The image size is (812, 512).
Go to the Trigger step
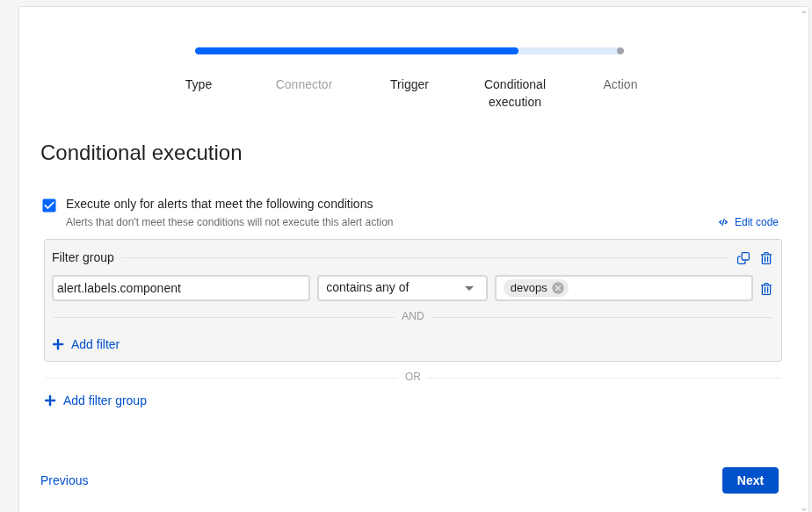410,84
